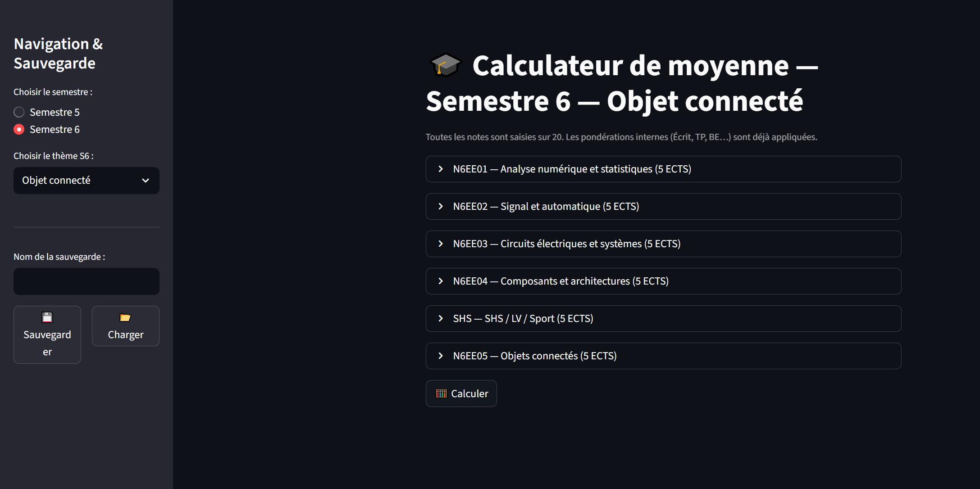Viewport: 980px width, 489px height.
Task: Click the folder icon on Charger button
Action: click(x=125, y=318)
